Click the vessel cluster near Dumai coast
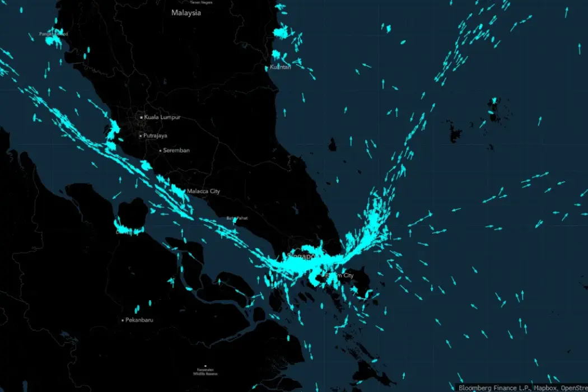588x392 pixels. (x=129, y=230)
